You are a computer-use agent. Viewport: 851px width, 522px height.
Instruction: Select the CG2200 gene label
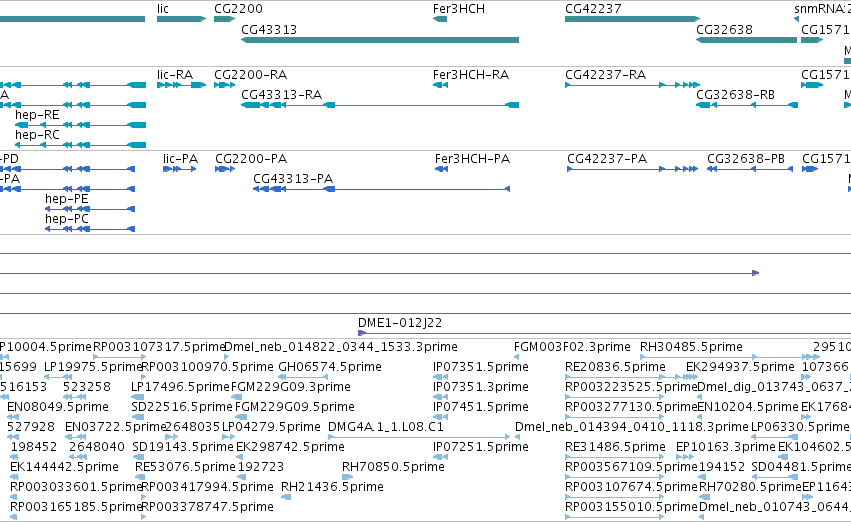point(238,9)
